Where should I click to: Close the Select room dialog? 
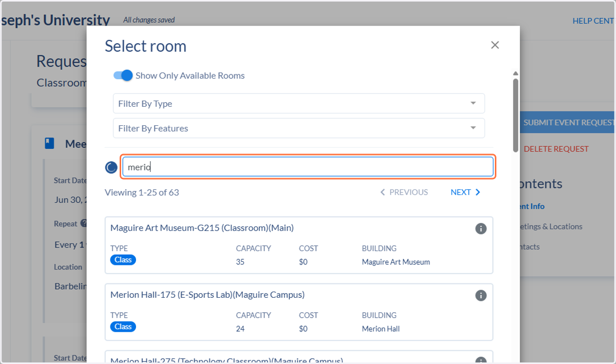pyautogui.click(x=495, y=45)
